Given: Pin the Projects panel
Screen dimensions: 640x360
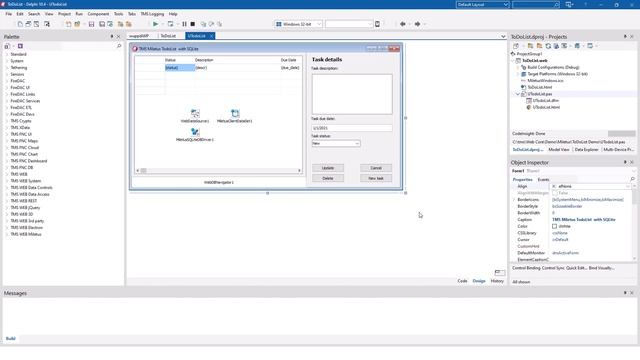Looking at the screenshot, I should point(625,36).
